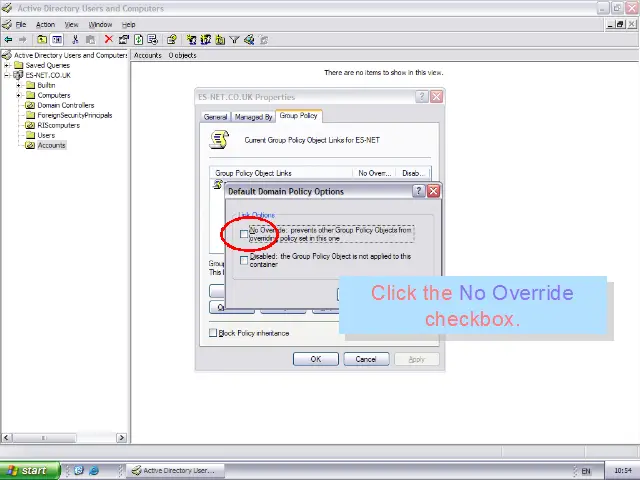Viewport: 640px width, 480px height.
Task: Click the first quick launch icon beside Start
Action: click(x=79, y=470)
